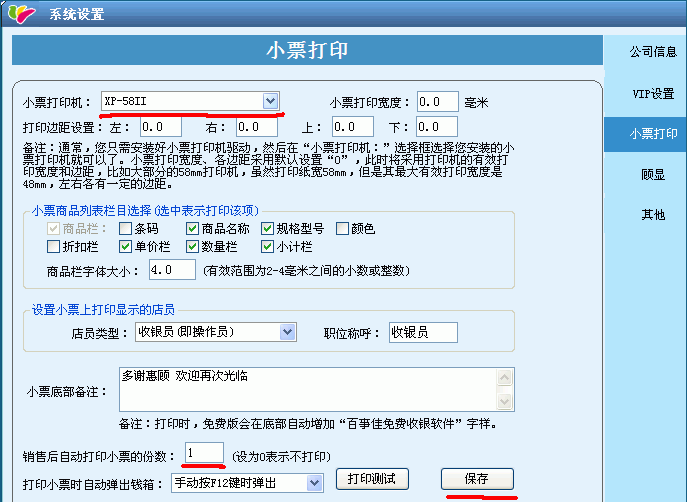Open the 自动弹出钱箱 dropdown
Viewport: 687px width, 502px height.
[316, 484]
